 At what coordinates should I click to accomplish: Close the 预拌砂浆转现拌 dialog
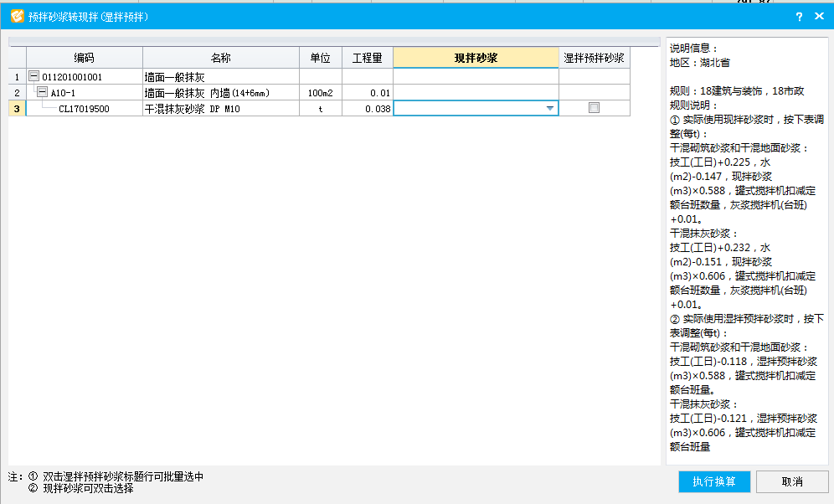point(819,17)
